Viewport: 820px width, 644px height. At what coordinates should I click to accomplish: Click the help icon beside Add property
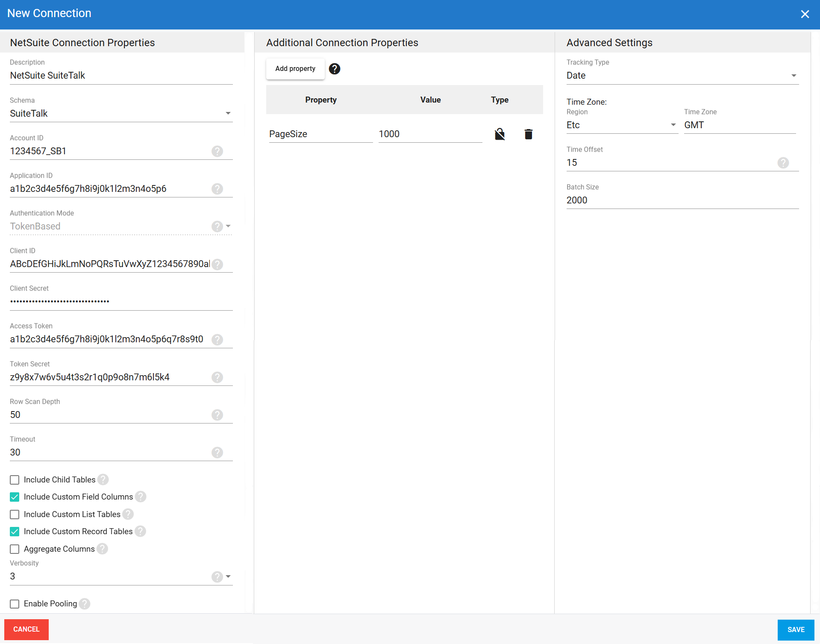pyautogui.click(x=335, y=69)
